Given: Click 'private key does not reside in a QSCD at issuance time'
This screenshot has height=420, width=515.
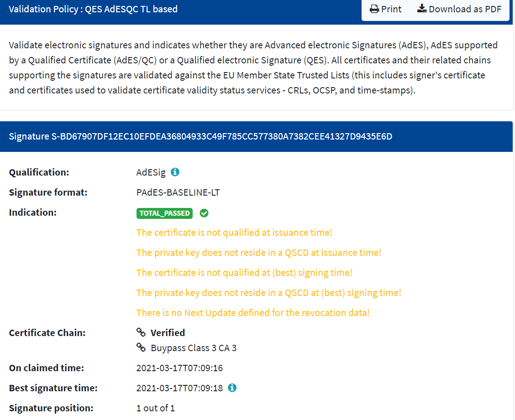Looking at the screenshot, I should pyautogui.click(x=259, y=253).
